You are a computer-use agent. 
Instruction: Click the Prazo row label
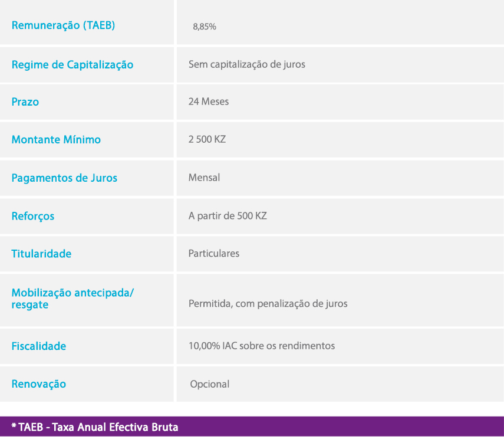(x=25, y=101)
